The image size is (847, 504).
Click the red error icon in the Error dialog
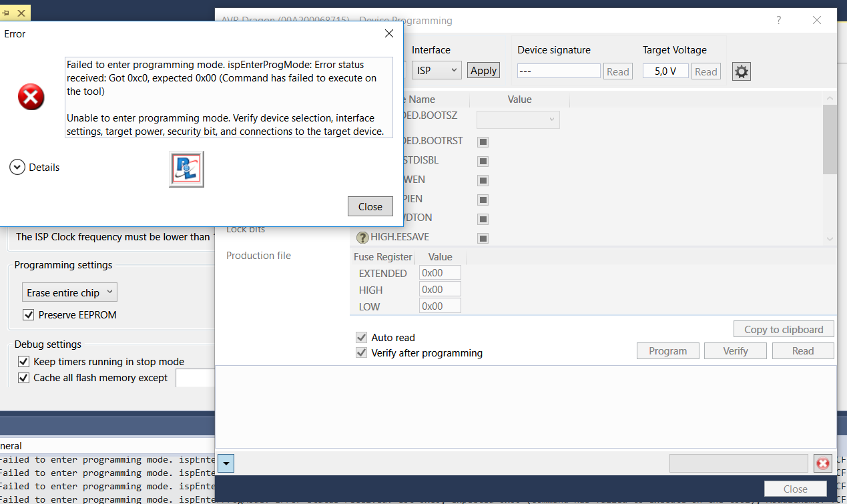pos(31,97)
